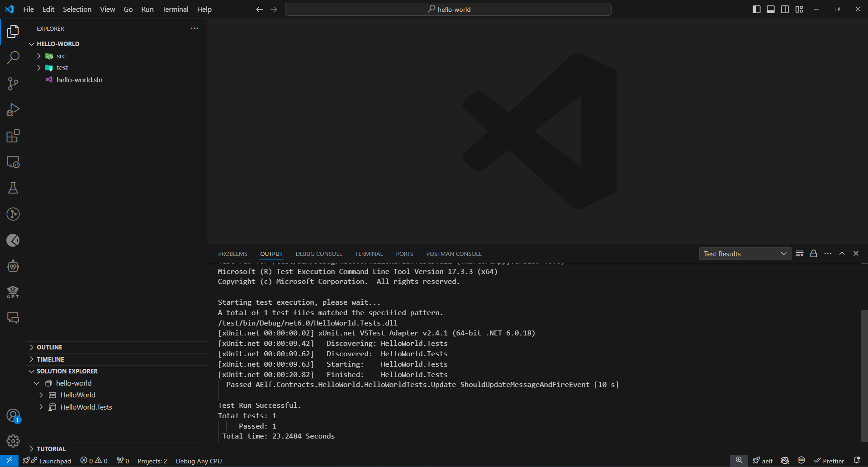Collapse hello-world solution node

pos(37,383)
